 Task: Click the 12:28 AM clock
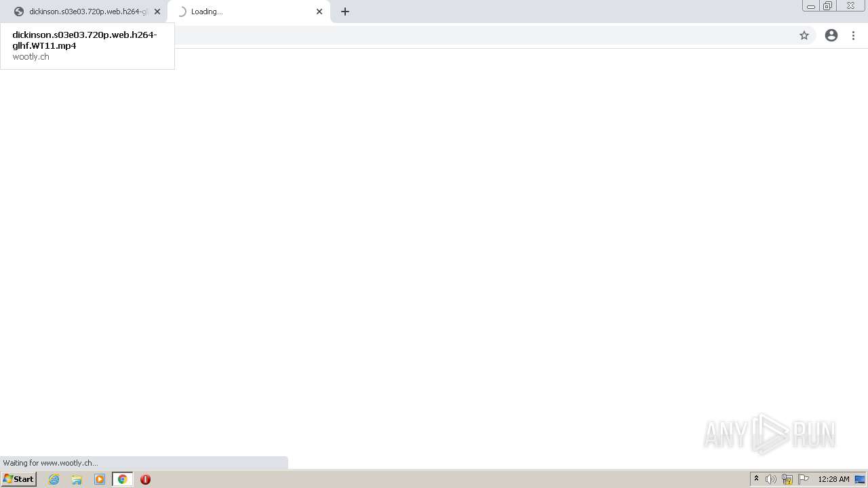pos(833,479)
